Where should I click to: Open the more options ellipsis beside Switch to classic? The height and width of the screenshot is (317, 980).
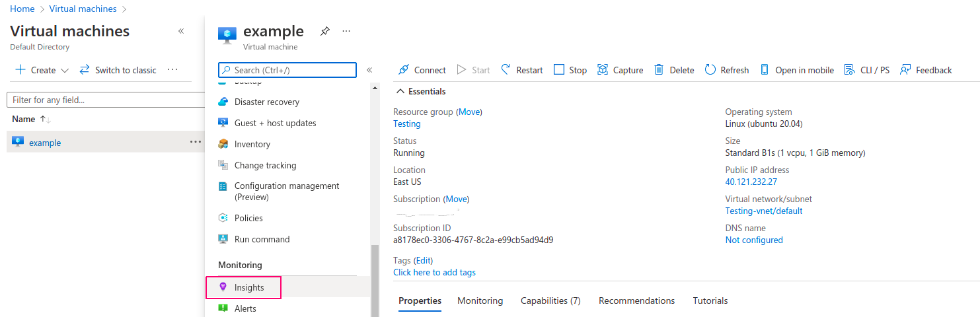(172, 69)
